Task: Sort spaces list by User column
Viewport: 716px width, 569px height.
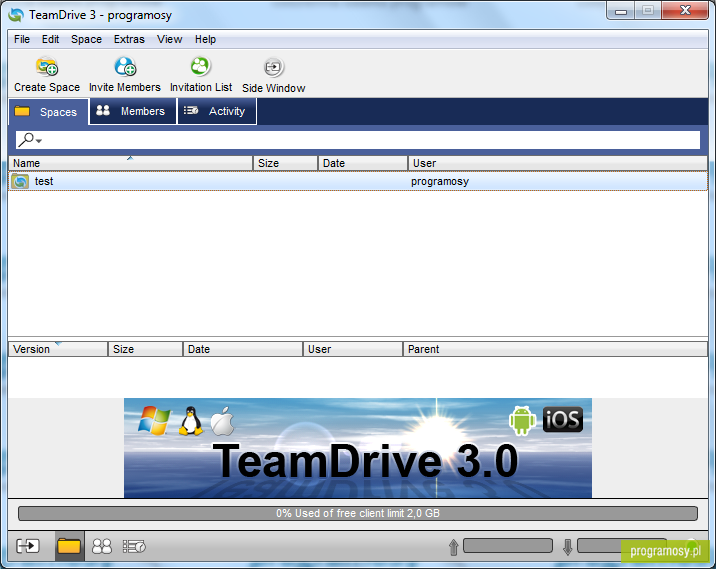Action: coord(558,163)
